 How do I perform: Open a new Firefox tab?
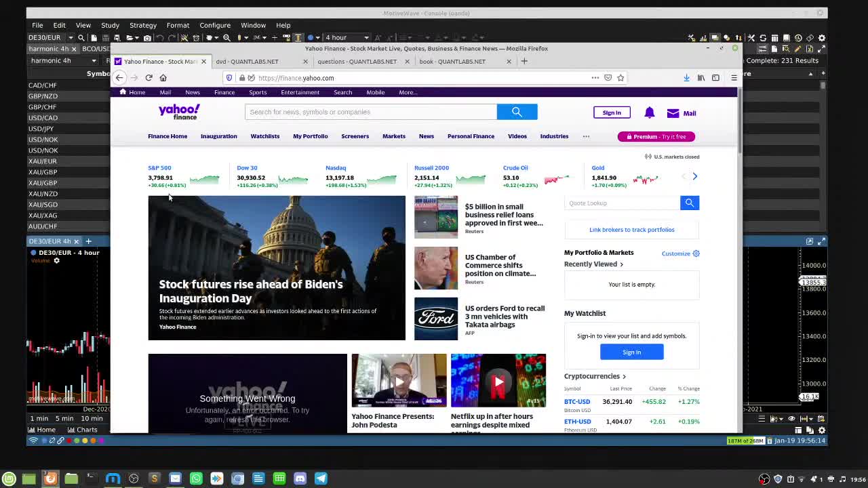[x=524, y=61]
